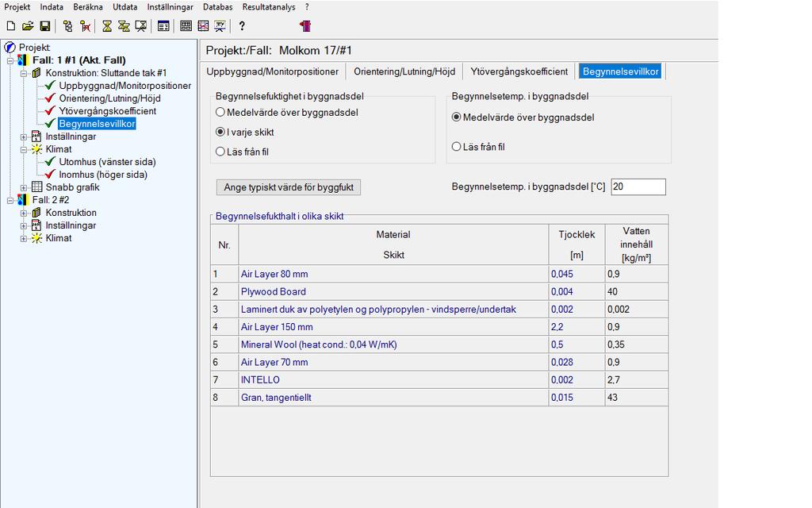812x508 pixels.
Task: Click the Fall: 2 #2 case icon
Action: (22, 199)
